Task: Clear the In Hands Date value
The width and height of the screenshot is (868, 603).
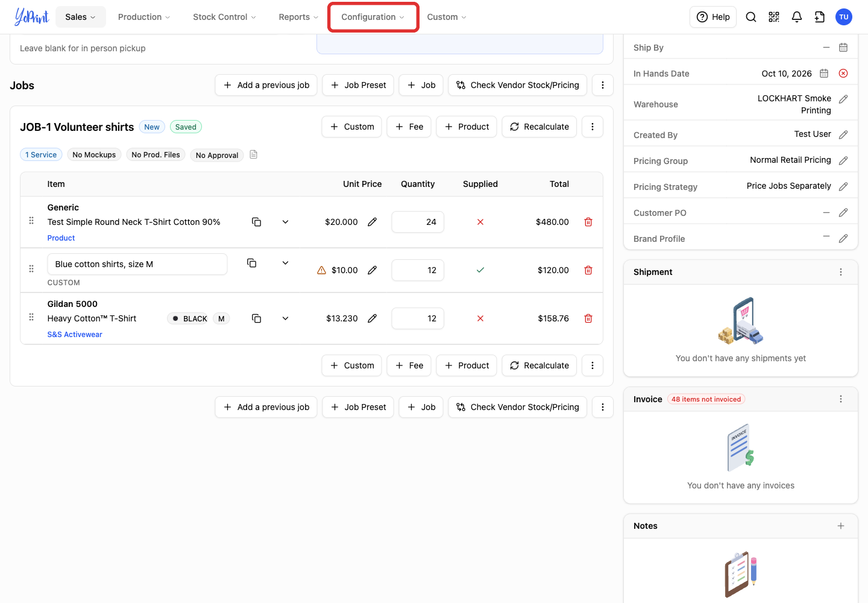Action: 843,74
